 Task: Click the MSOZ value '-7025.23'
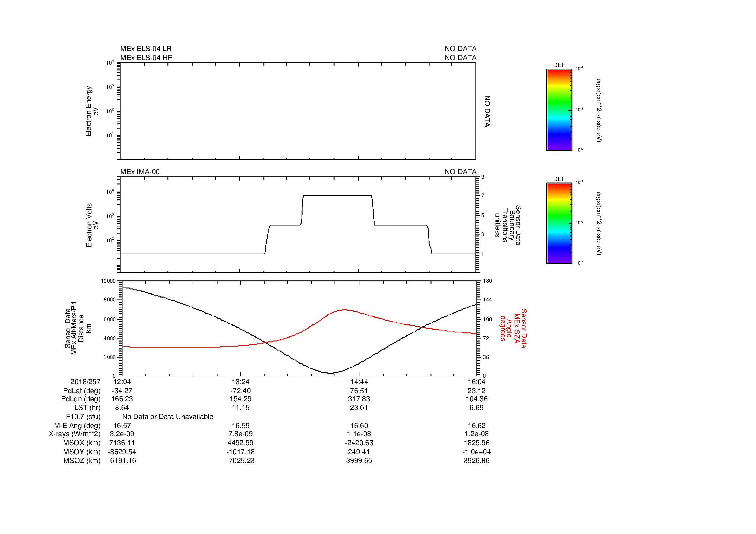[x=241, y=461]
